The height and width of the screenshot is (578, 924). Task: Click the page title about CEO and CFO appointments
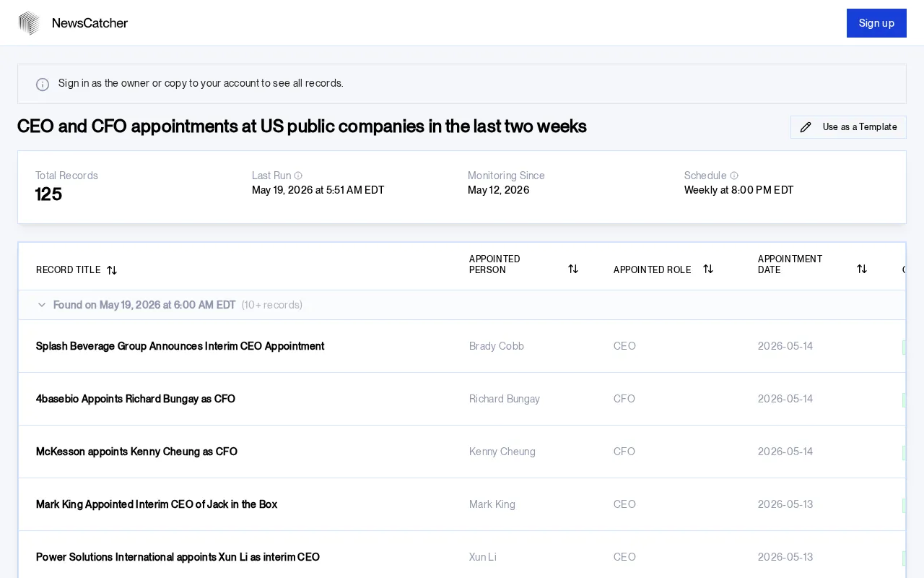point(302,126)
